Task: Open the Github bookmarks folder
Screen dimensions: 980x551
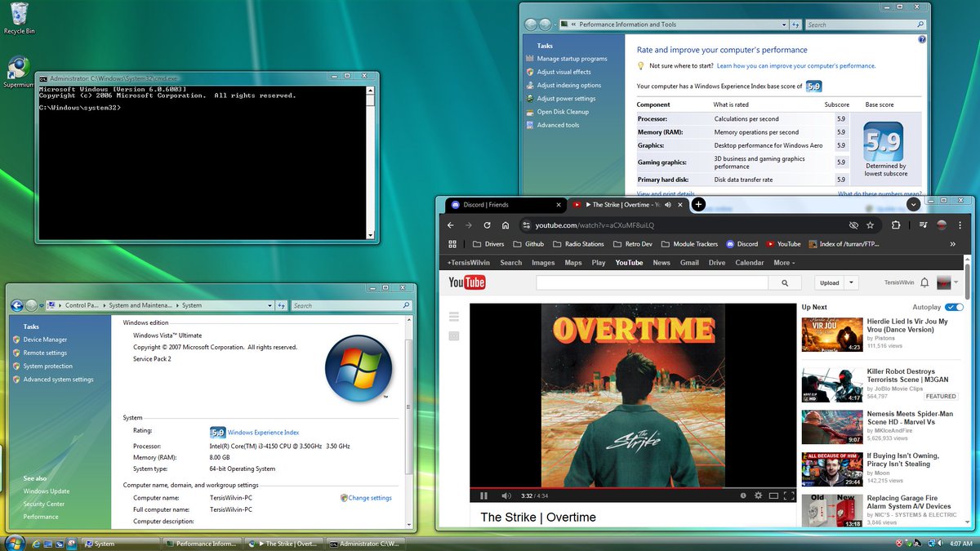Action: (x=528, y=243)
